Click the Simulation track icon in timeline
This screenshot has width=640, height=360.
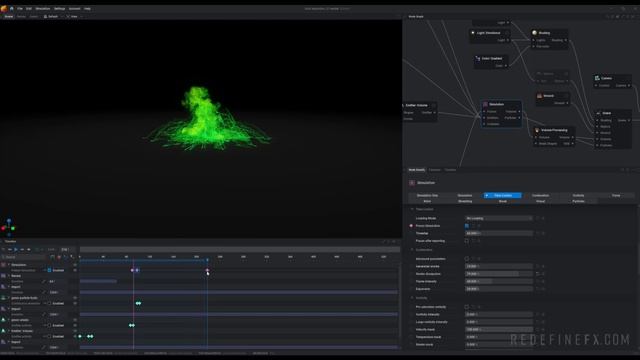tap(3, 265)
